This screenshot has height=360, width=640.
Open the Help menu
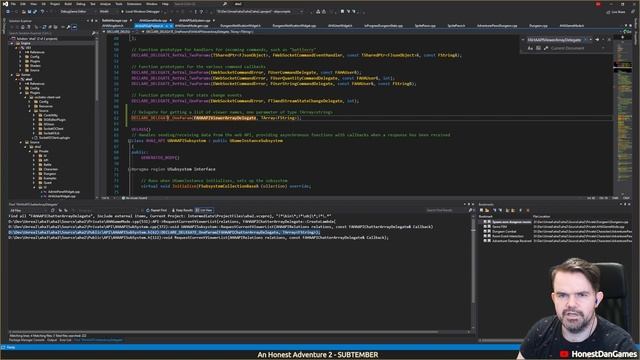pyautogui.click(x=165, y=4)
